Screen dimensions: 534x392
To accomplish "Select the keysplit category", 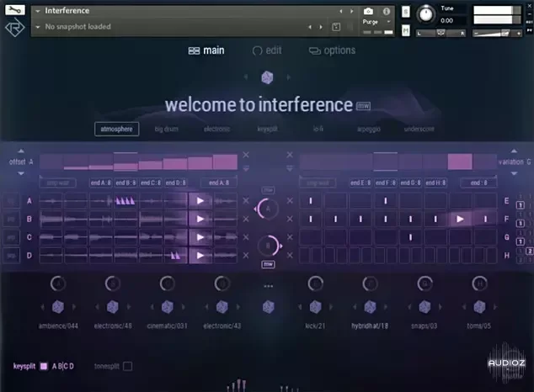I will click(x=267, y=130).
